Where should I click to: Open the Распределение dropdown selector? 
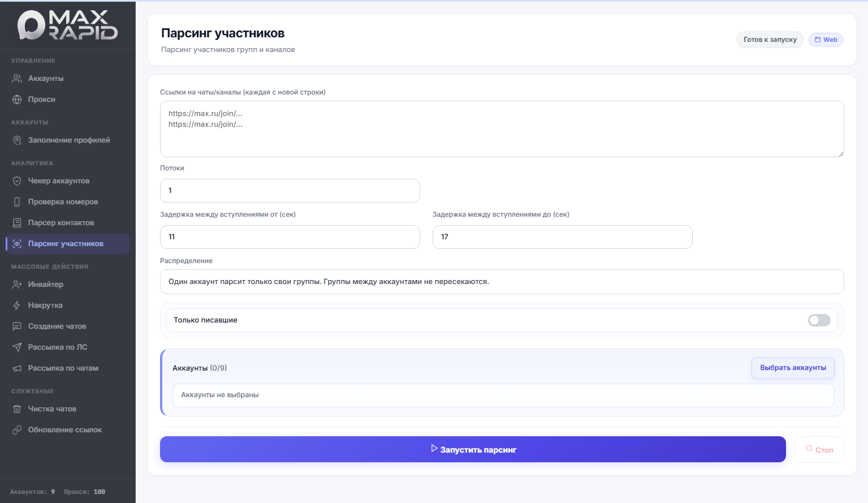point(502,282)
